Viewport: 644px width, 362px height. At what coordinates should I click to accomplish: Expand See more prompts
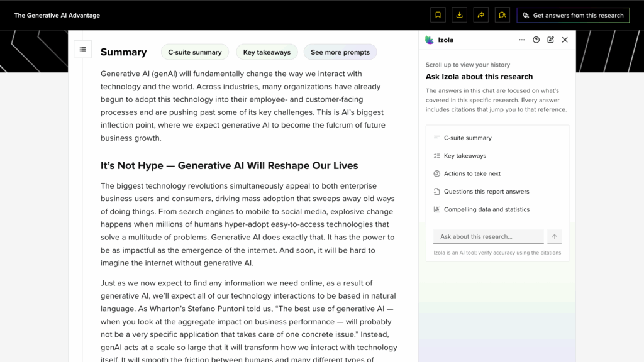[340, 52]
